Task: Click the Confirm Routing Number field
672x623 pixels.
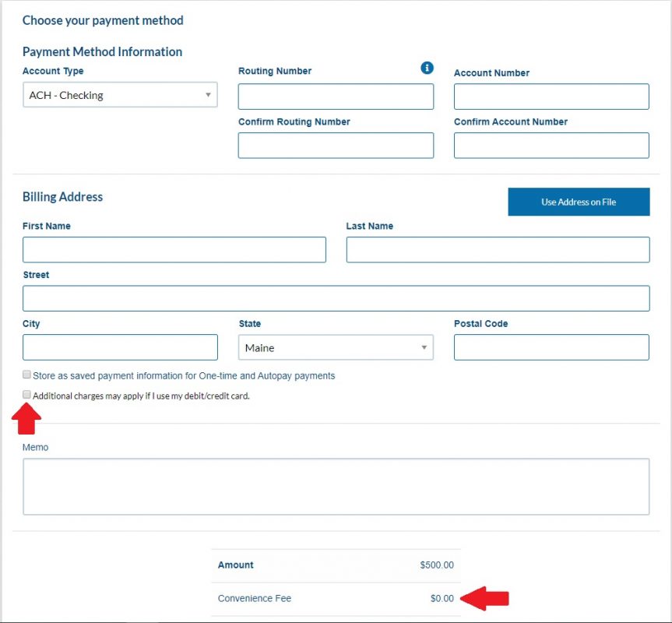Action: click(x=335, y=145)
